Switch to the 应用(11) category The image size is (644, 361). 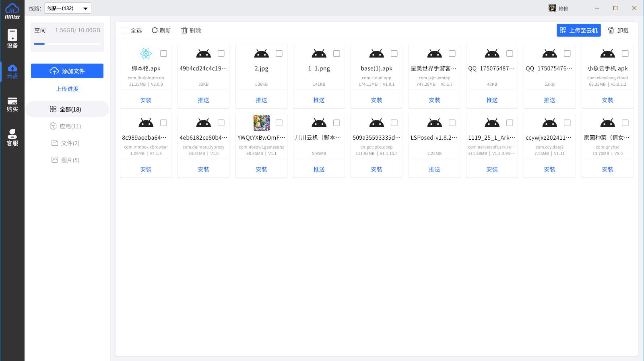click(x=66, y=126)
